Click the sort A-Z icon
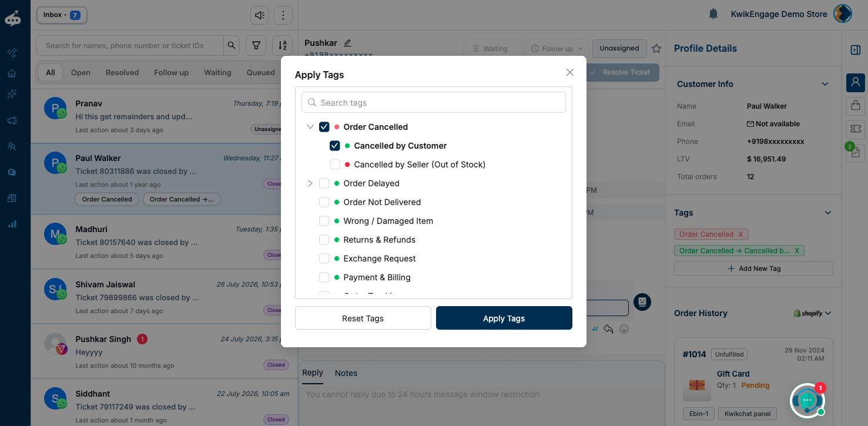Image resolution: width=868 pixels, height=426 pixels. (x=283, y=45)
